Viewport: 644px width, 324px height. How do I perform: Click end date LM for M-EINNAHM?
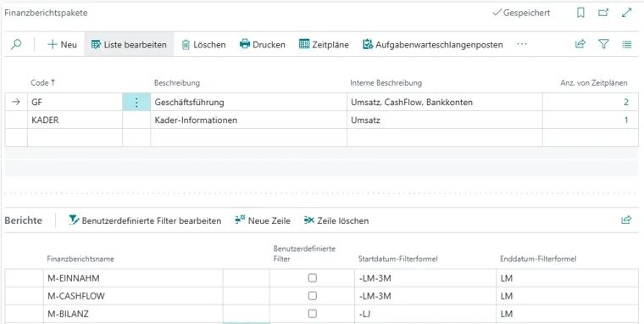point(567,278)
